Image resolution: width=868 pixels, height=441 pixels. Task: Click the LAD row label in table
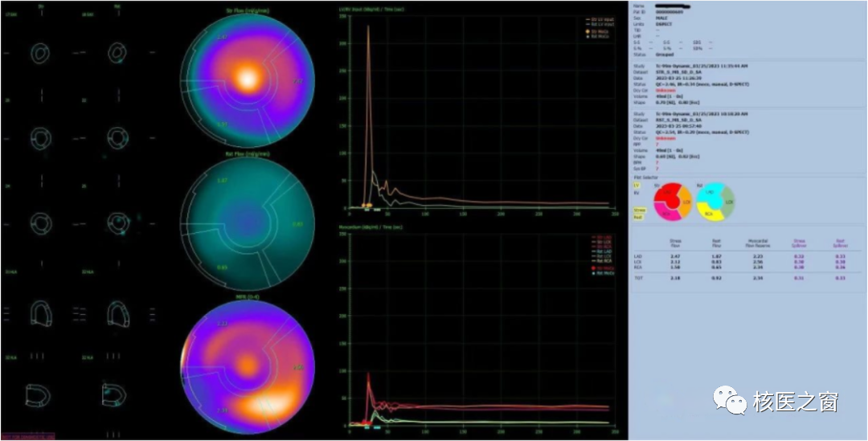[637, 257]
